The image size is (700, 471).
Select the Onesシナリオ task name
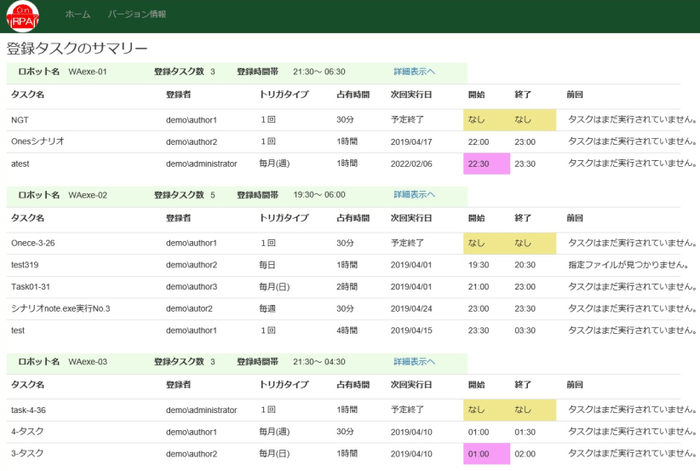pos(37,142)
